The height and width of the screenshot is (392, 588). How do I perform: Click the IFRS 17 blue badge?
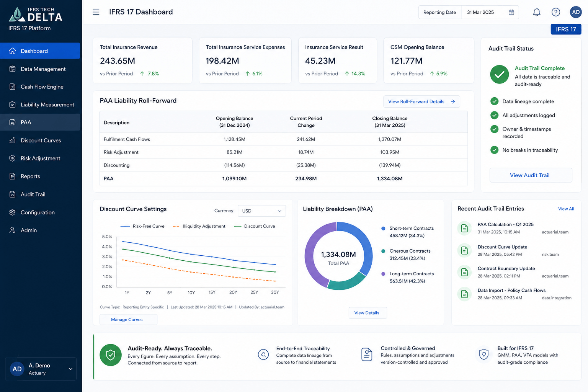(x=566, y=29)
